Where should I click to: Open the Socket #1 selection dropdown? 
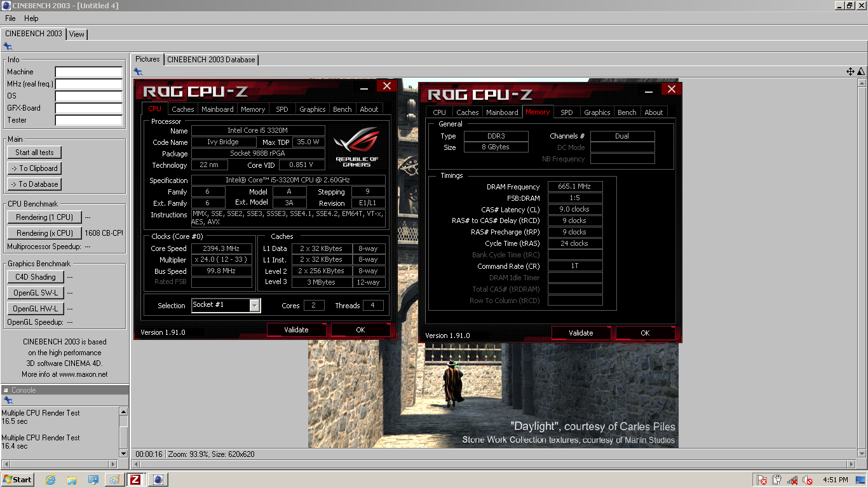pyautogui.click(x=254, y=306)
